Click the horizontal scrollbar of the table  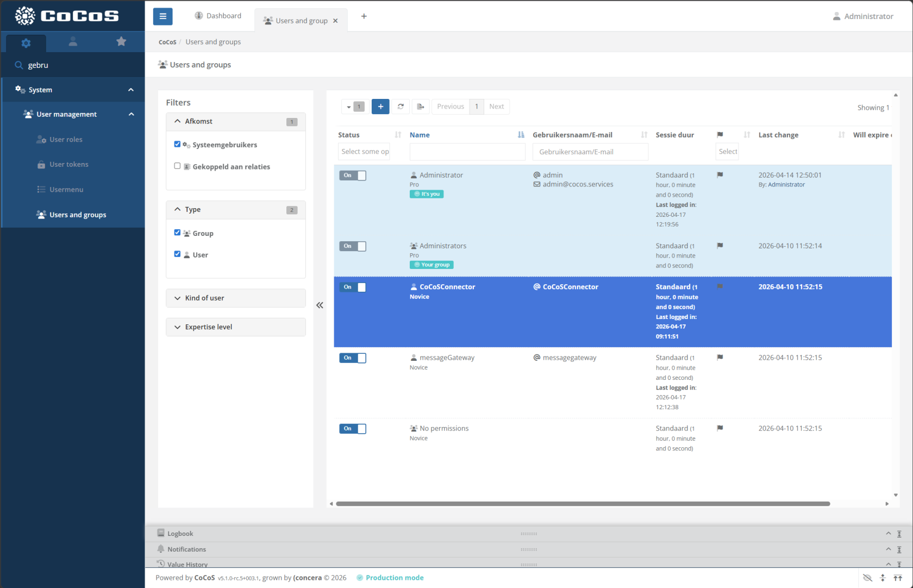coord(583,504)
